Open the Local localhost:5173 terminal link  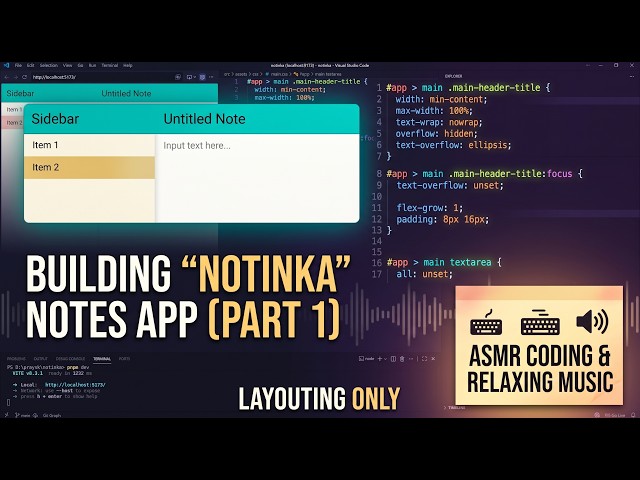[75, 385]
